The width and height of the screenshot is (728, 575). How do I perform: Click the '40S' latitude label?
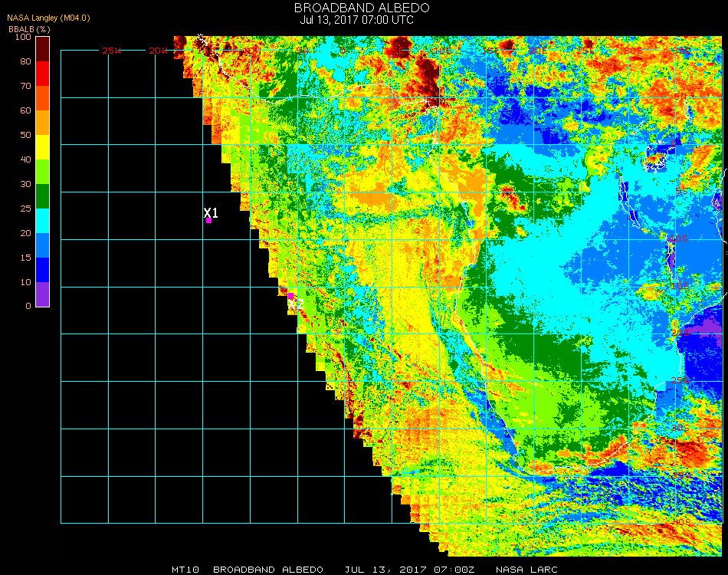682,523
